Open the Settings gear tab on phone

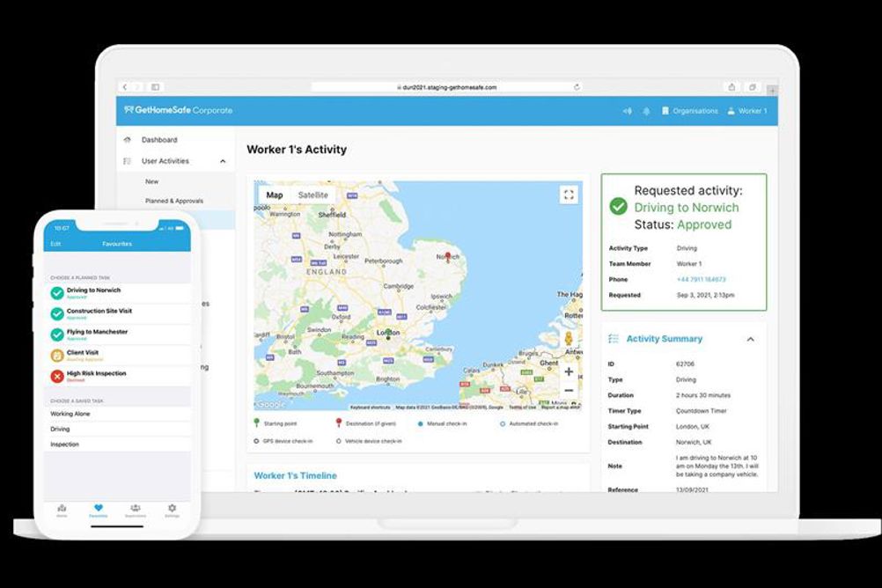pos(173,511)
